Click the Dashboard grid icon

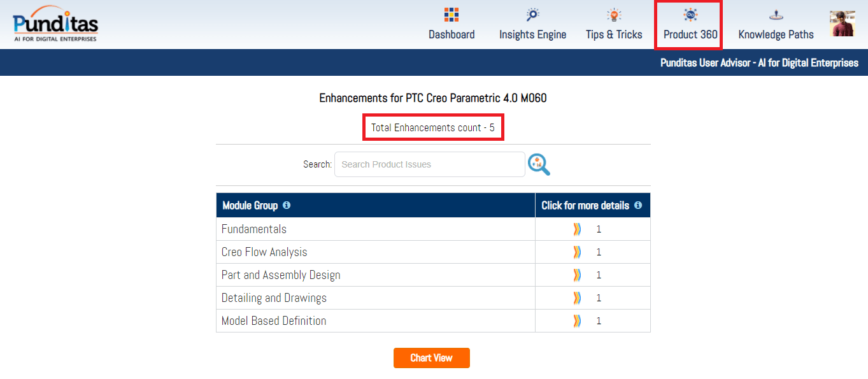pyautogui.click(x=452, y=15)
